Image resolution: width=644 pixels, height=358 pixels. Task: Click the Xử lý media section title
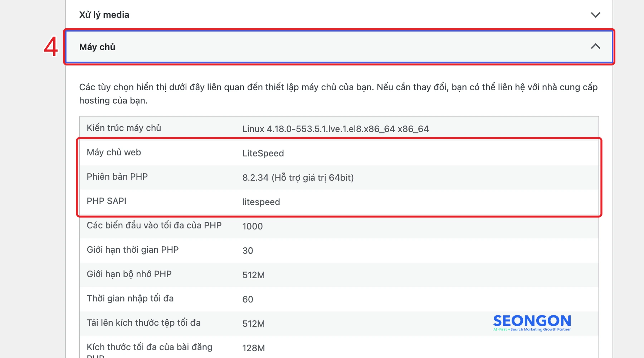click(x=104, y=15)
